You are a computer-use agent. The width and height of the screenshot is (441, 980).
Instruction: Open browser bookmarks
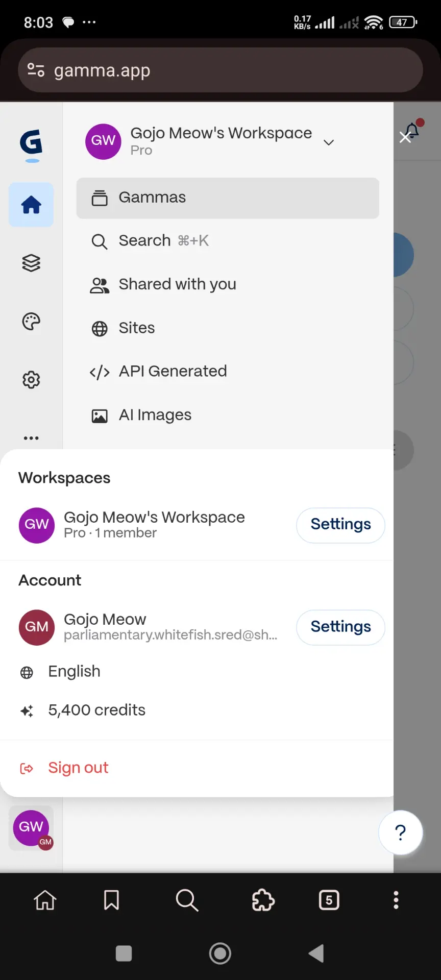tap(111, 900)
